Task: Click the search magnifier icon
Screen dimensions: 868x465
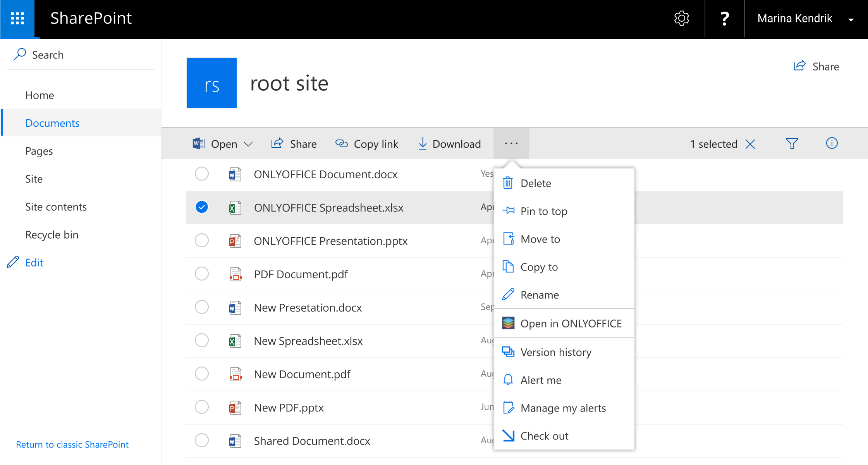Action: 20,55
